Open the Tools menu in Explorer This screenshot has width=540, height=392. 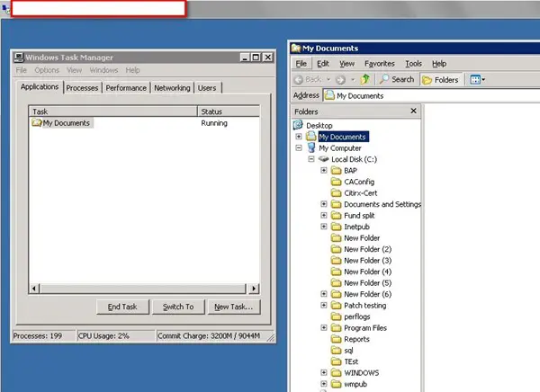tap(413, 64)
